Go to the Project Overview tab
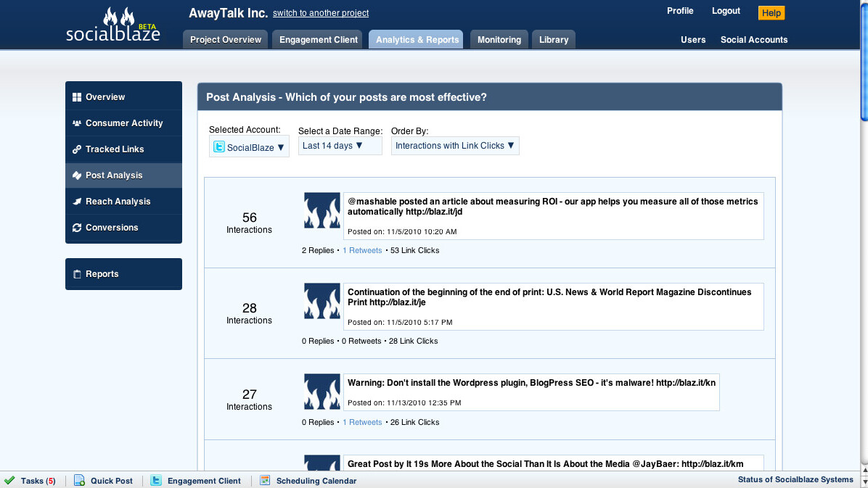 225,40
